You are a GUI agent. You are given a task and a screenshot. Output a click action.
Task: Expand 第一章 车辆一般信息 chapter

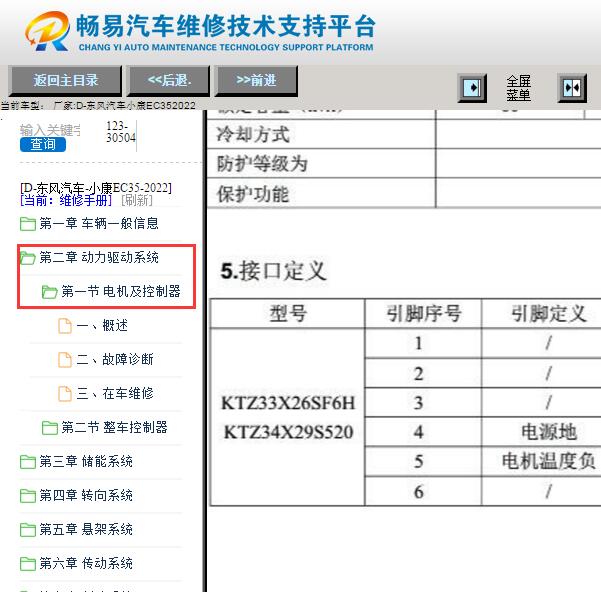[99, 223]
